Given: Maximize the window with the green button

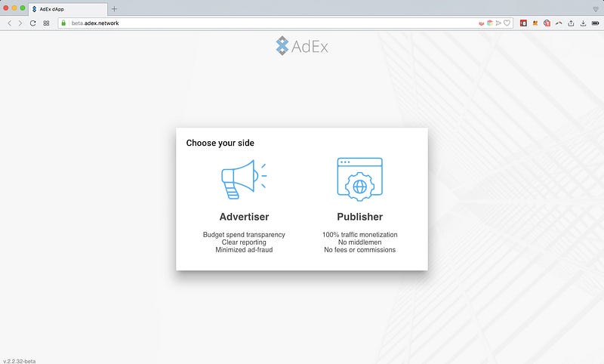Looking at the screenshot, I should point(23,8).
